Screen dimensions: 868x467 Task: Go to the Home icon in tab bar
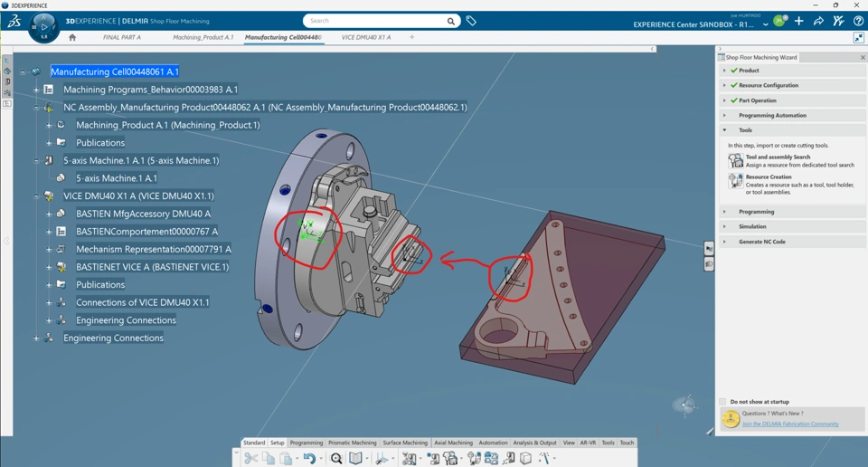(72, 38)
